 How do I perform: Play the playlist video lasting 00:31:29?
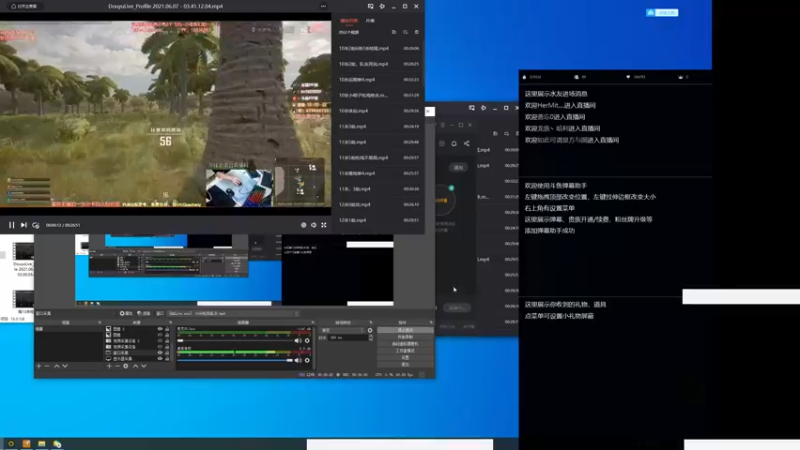point(379,95)
